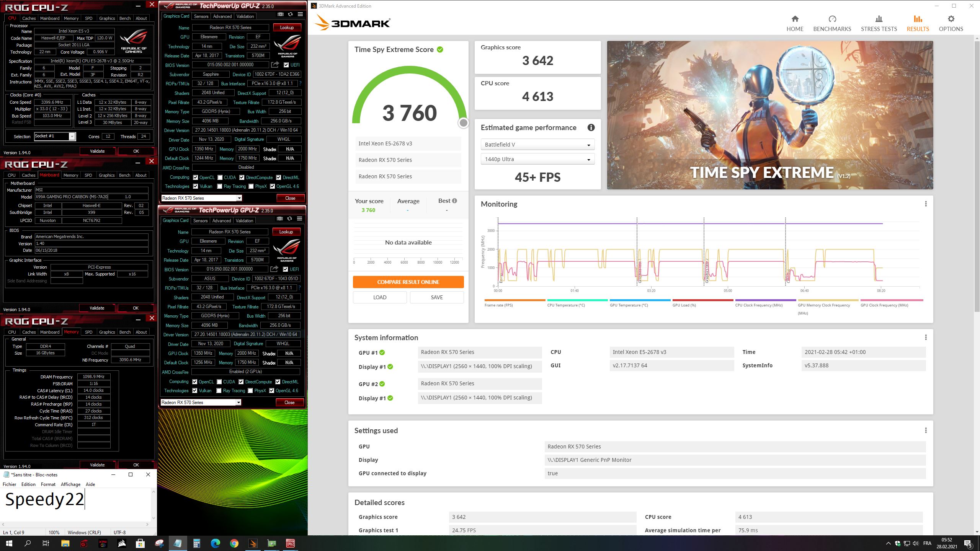The image size is (980, 551).
Task: Open the Settings used three-dot menu
Action: coord(926,430)
